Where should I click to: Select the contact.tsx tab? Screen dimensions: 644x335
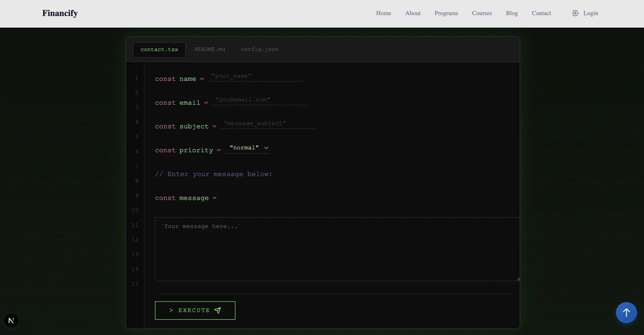[x=159, y=49]
